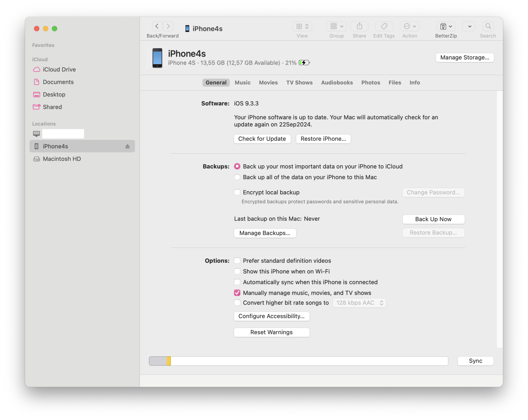Switch to the Info tab
This screenshot has width=528, height=420.
coord(415,83)
